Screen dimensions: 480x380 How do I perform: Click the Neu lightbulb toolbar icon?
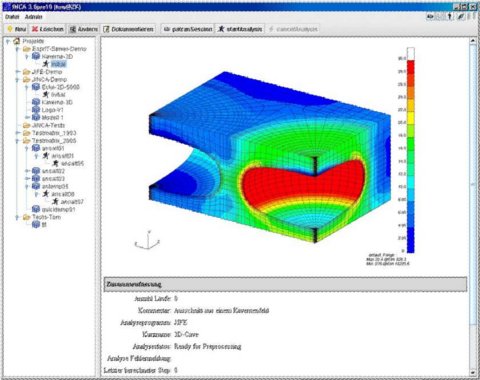pos(10,29)
